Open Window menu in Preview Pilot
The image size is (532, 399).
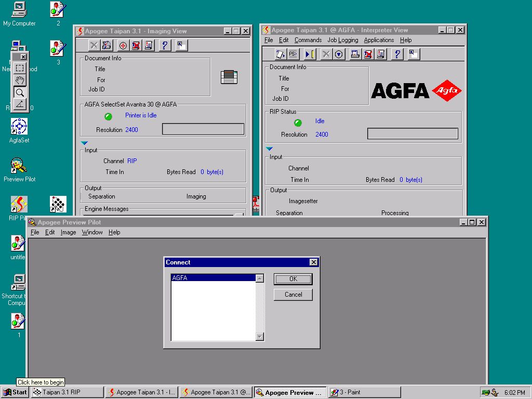click(92, 232)
